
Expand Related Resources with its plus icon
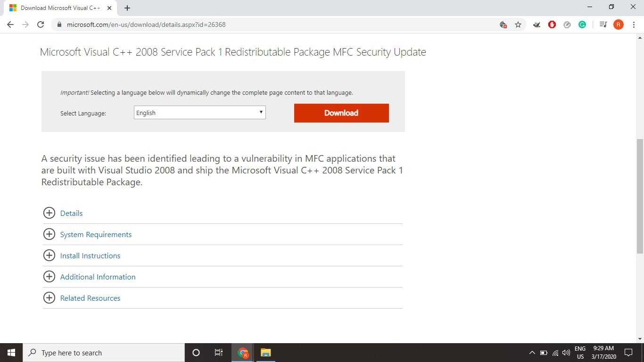pyautogui.click(x=49, y=298)
